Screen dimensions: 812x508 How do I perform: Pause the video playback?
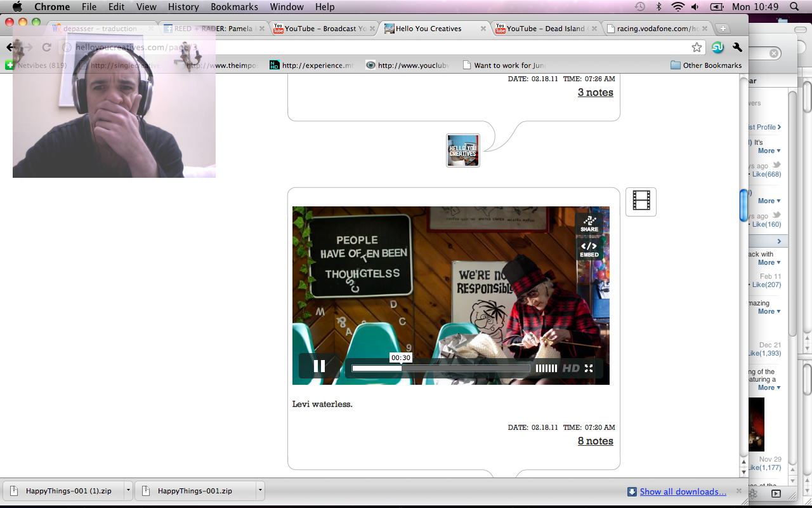tap(319, 366)
